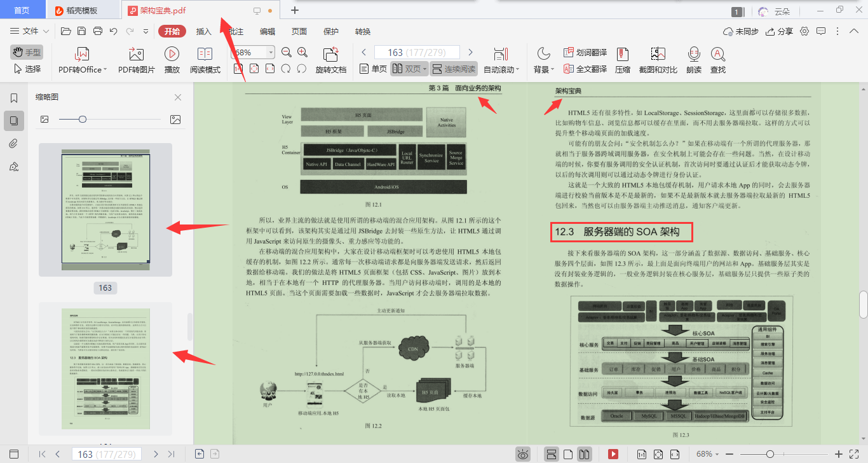The image size is (868, 463).
Task: Click PDF转图片 conversion tool
Action: point(137,61)
